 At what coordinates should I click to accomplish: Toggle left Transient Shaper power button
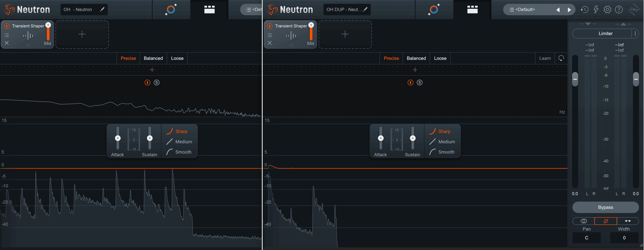(x=7, y=26)
